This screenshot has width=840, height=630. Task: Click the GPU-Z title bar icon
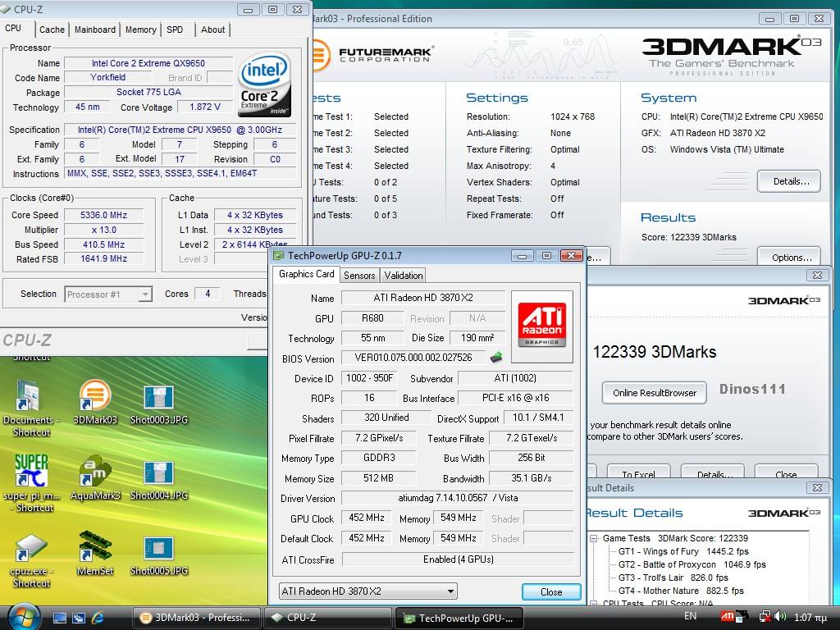click(x=279, y=256)
